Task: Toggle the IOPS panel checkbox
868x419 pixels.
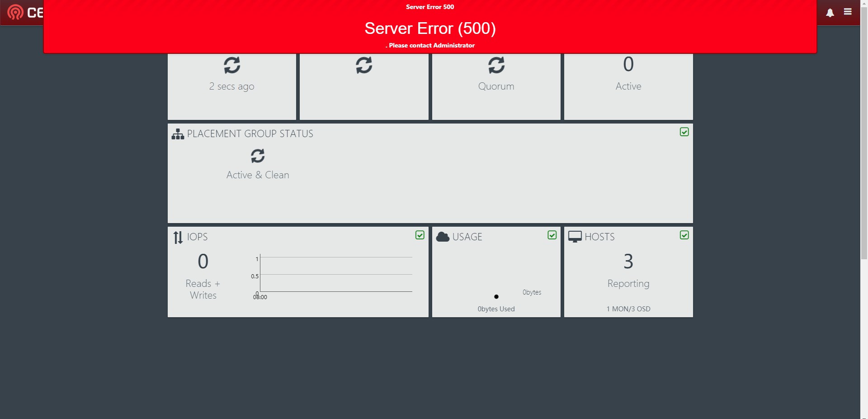Action: 420,235
